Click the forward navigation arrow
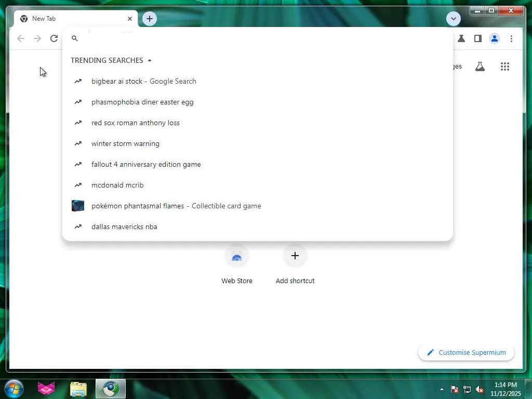Screen dimensions: 532x399 pyautogui.click(x=37, y=38)
